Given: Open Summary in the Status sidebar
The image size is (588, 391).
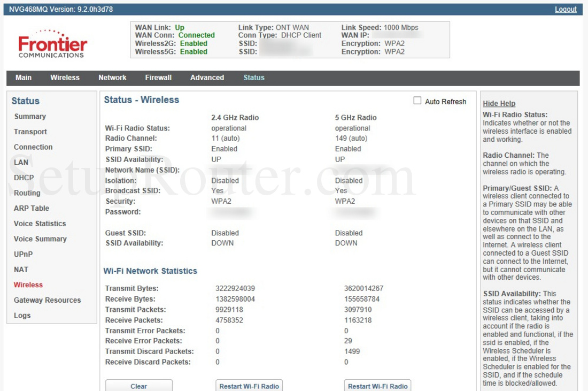Looking at the screenshot, I should (30, 117).
